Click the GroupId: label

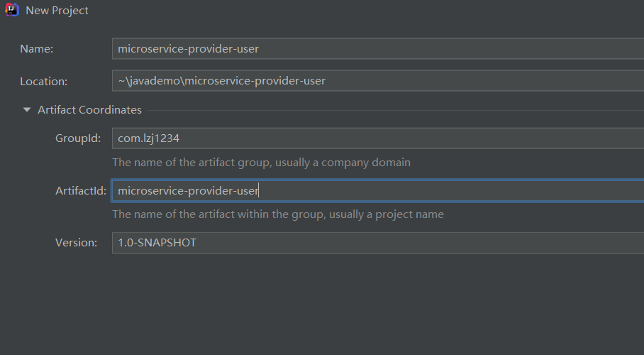[78, 138]
